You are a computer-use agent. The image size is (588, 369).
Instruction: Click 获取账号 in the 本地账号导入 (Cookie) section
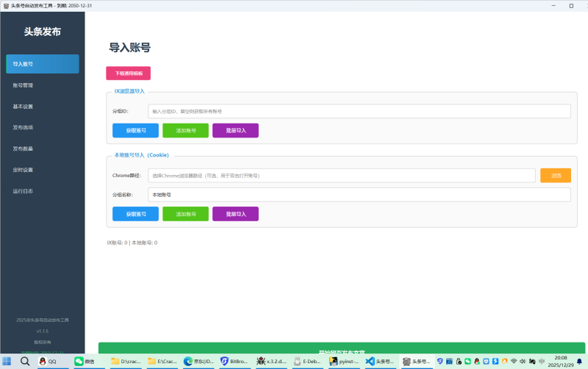click(135, 214)
